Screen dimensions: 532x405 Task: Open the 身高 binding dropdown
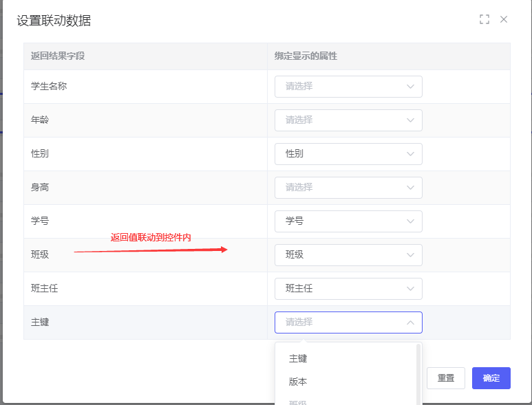coord(348,188)
